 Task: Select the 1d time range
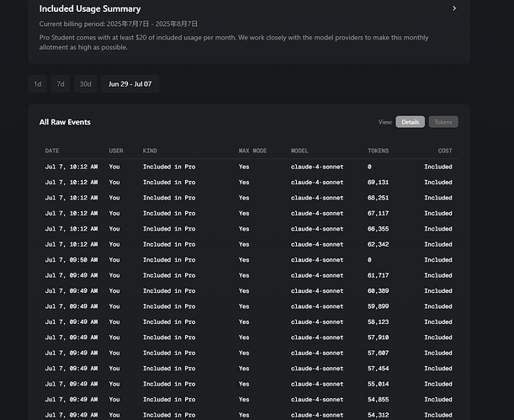pyautogui.click(x=38, y=84)
